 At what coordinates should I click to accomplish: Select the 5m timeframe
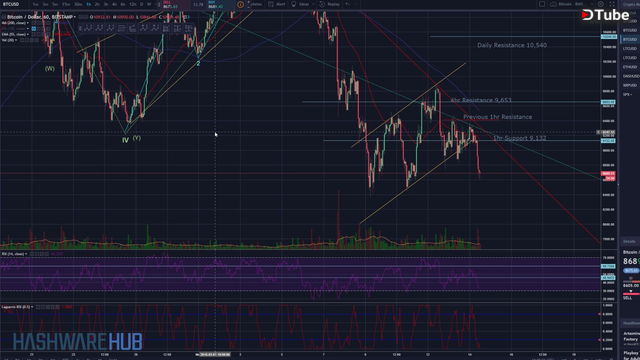point(55,4)
